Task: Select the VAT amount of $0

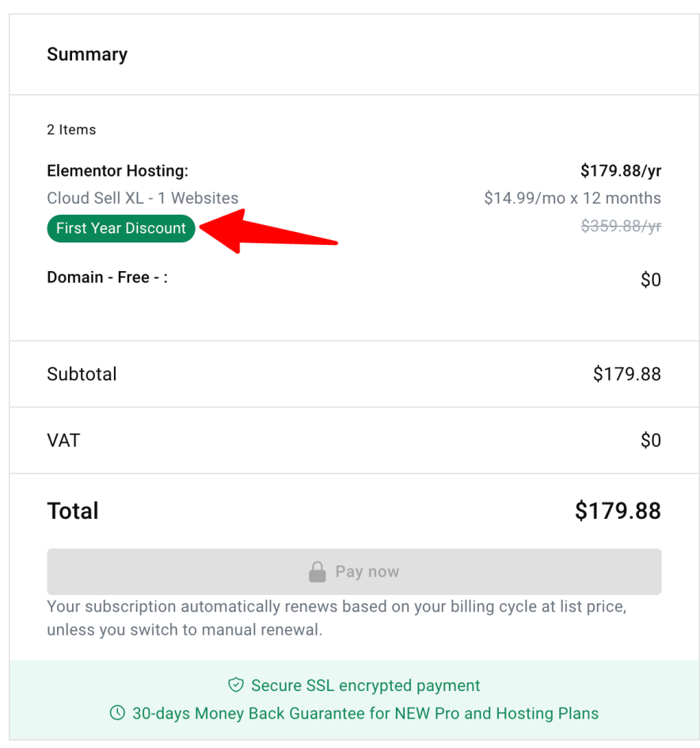Action: [652, 441]
